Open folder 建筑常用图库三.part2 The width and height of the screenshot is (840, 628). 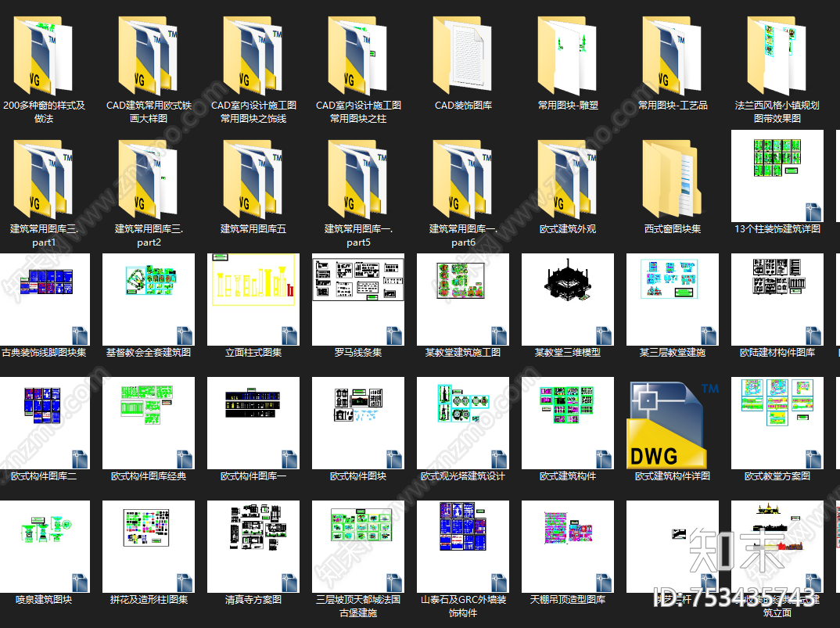click(x=149, y=180)
